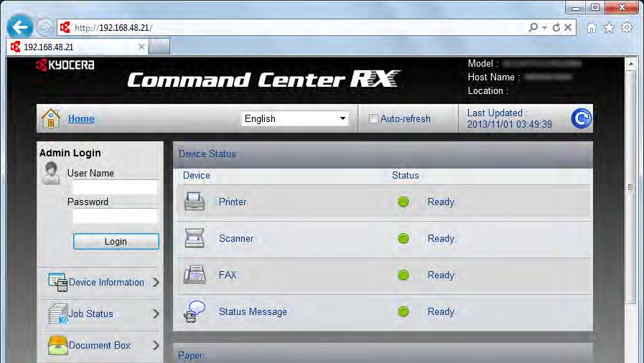Click the Status Message label

[253, 312]
